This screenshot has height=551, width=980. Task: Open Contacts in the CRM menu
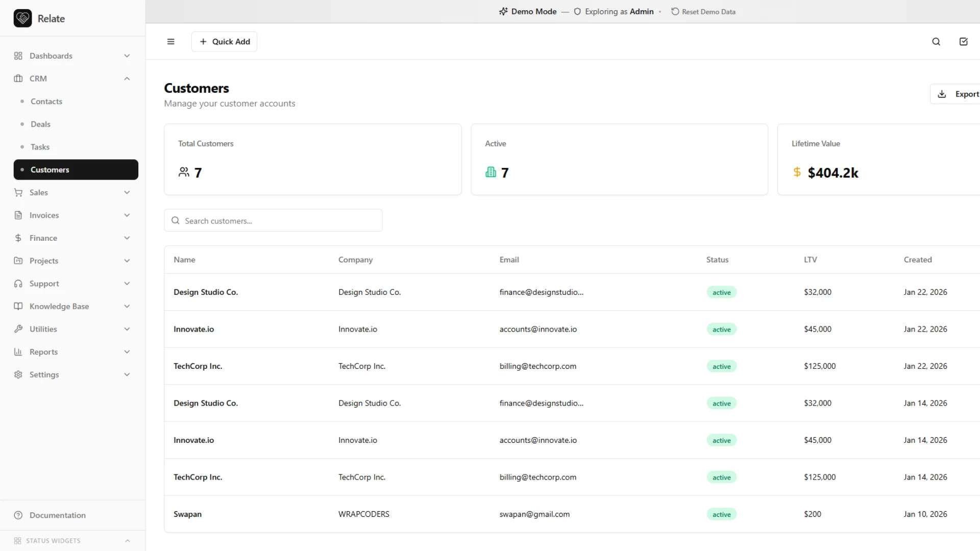(x=76, y=102)
